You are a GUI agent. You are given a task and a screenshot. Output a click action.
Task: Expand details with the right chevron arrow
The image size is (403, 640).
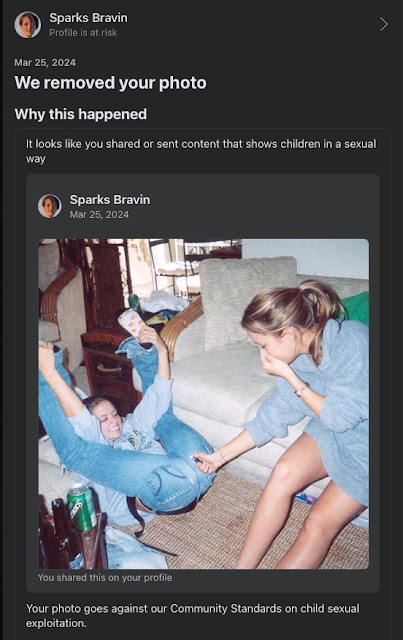point(383,24)
